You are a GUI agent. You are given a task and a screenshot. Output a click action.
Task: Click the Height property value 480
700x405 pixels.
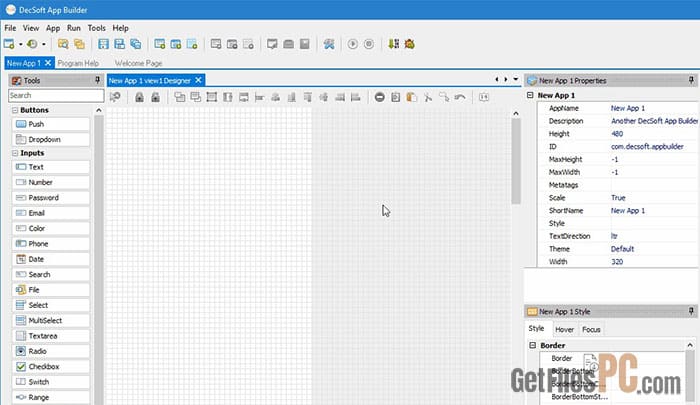[x=617, y=134]
